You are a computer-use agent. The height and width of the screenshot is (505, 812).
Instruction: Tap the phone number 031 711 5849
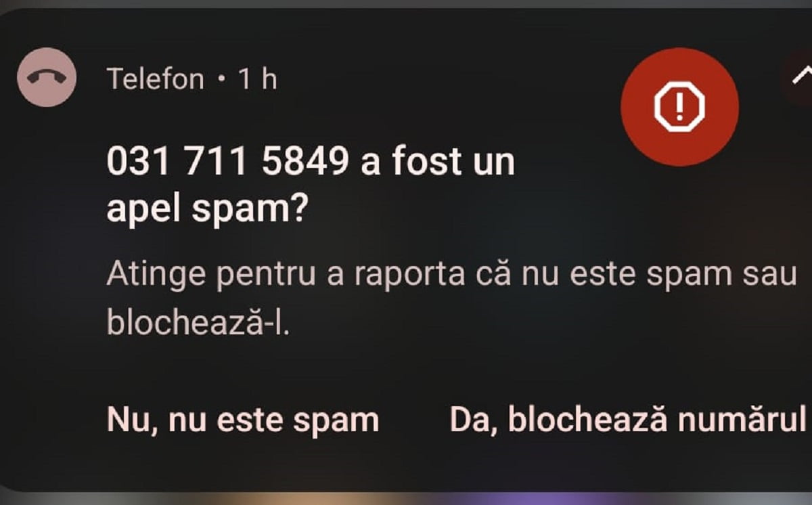coord(228,164)
